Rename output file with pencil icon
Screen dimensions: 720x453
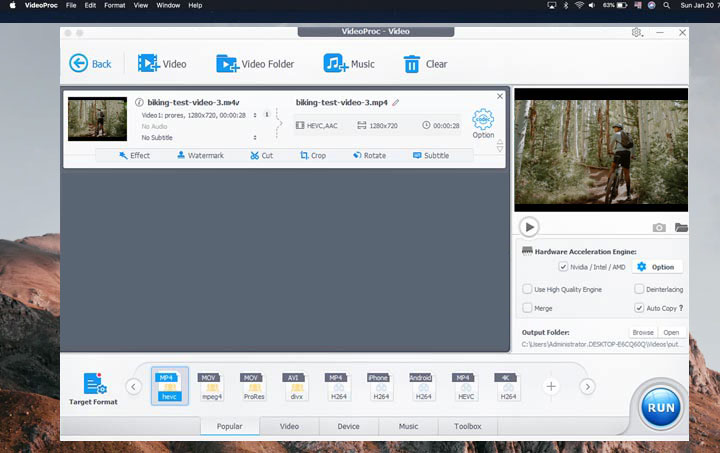(396, 103)
